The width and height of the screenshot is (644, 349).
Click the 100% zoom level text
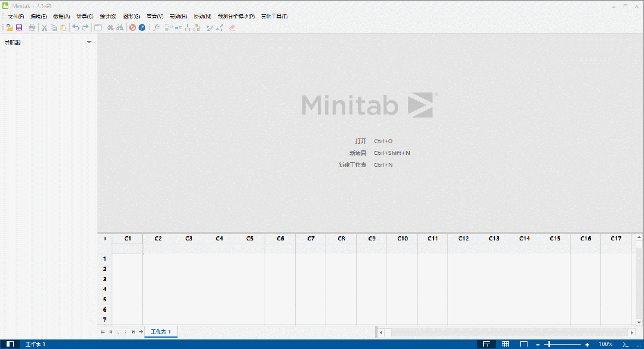605,344
